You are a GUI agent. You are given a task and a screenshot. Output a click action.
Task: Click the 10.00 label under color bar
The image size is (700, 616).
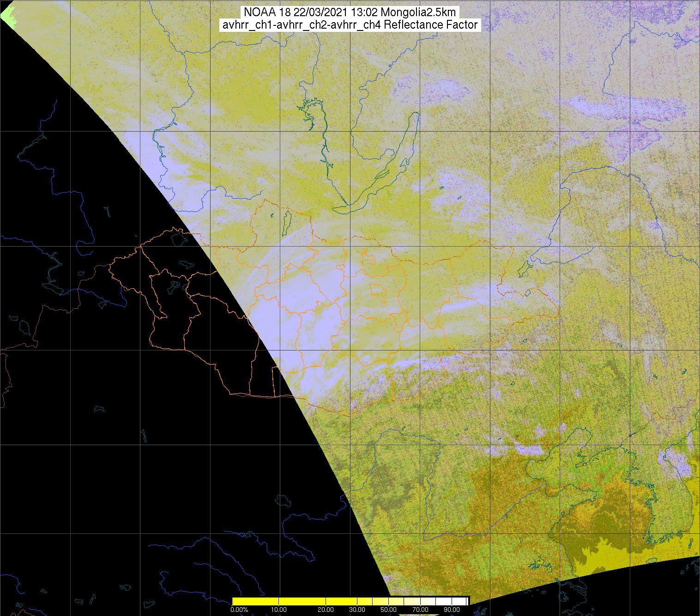278,610
